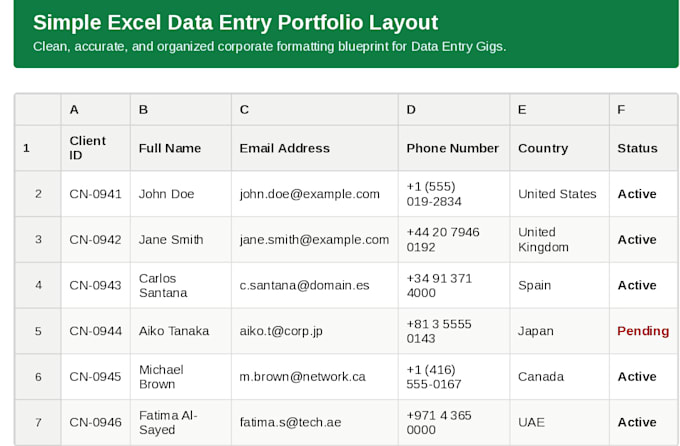680x446 pixels.
Task: Select the Phone Number header cell
Action: point(454,148)
